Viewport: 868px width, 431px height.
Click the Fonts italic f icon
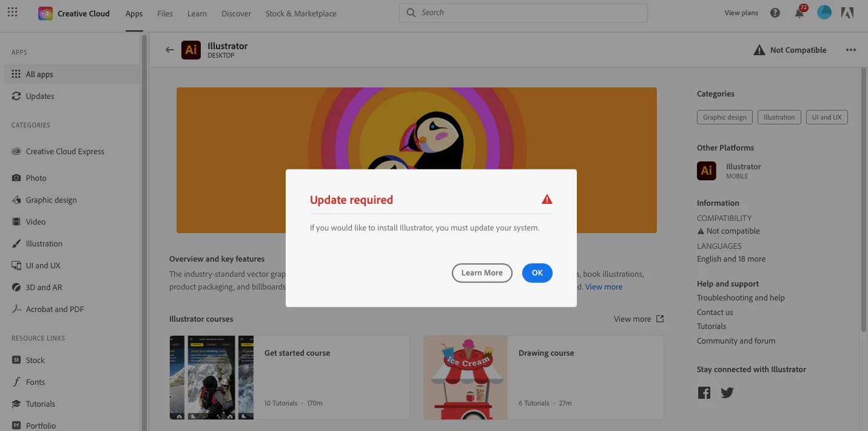(x=16, y=382)
